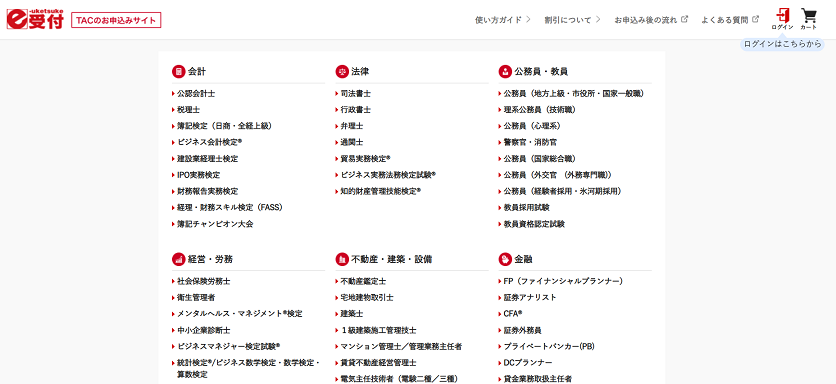The height and width of the screenshot is (384, 836).
Task: Open IPO実務検定 link
Action: (x=199, y=175)
